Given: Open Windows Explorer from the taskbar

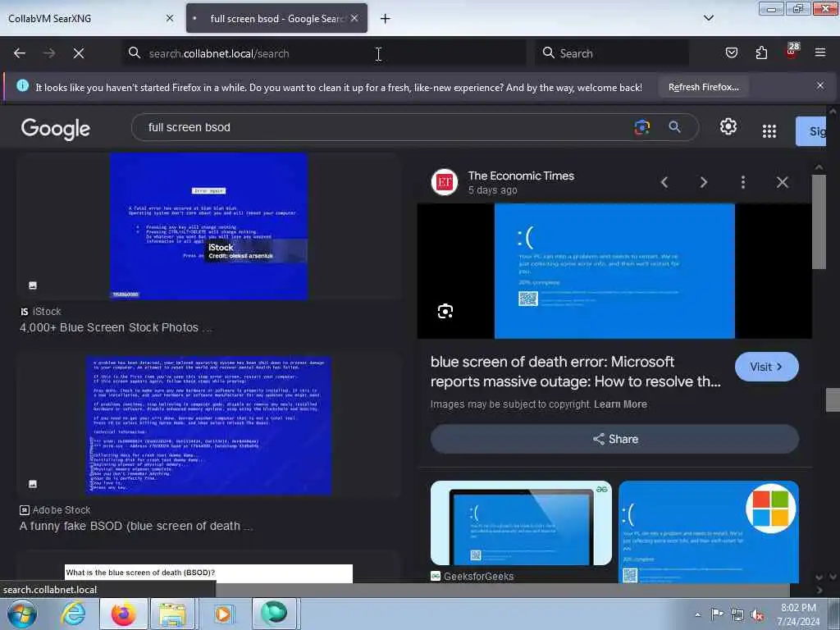Looking at the screenshot, I should tap(172, 614).
